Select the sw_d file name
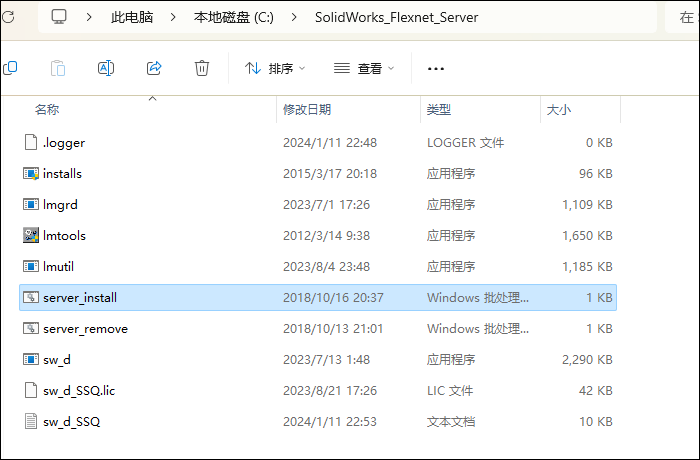This screenshot has height=460, width=700. coord(57,360)
